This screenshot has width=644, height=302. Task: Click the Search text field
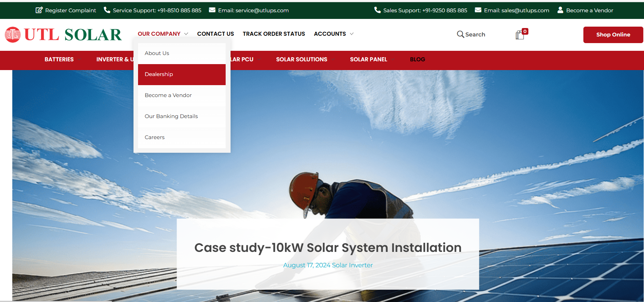point(475,34)
